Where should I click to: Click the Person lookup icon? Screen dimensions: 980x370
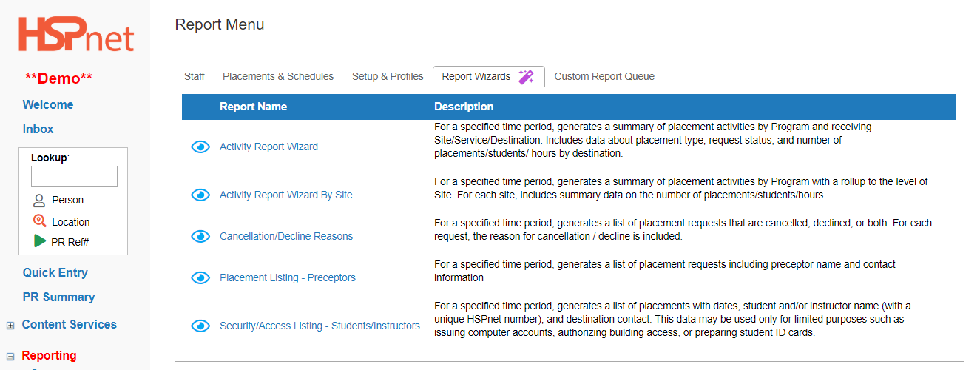[x=40, y=200]
